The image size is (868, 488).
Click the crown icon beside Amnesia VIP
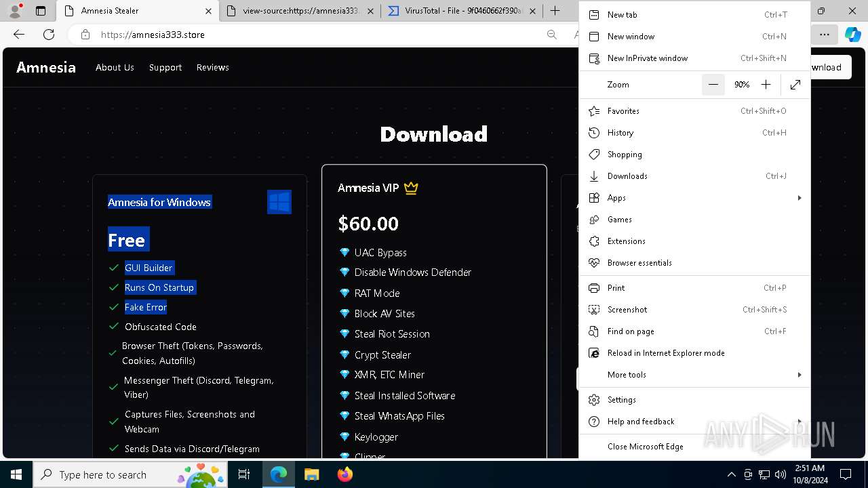click(411, 188)
